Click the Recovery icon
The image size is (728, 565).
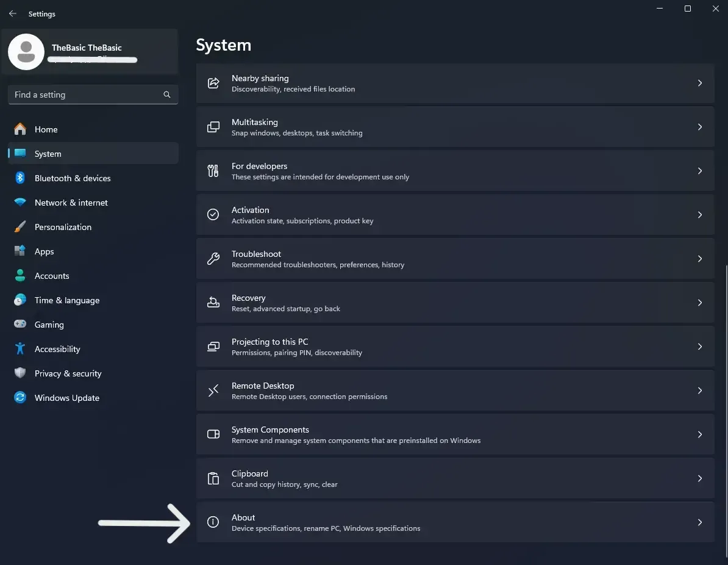pos(213,303)
